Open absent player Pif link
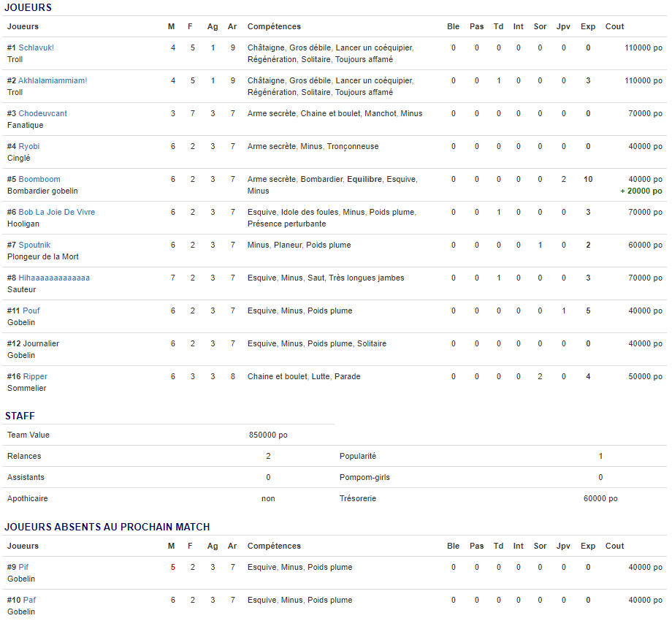 23,568
